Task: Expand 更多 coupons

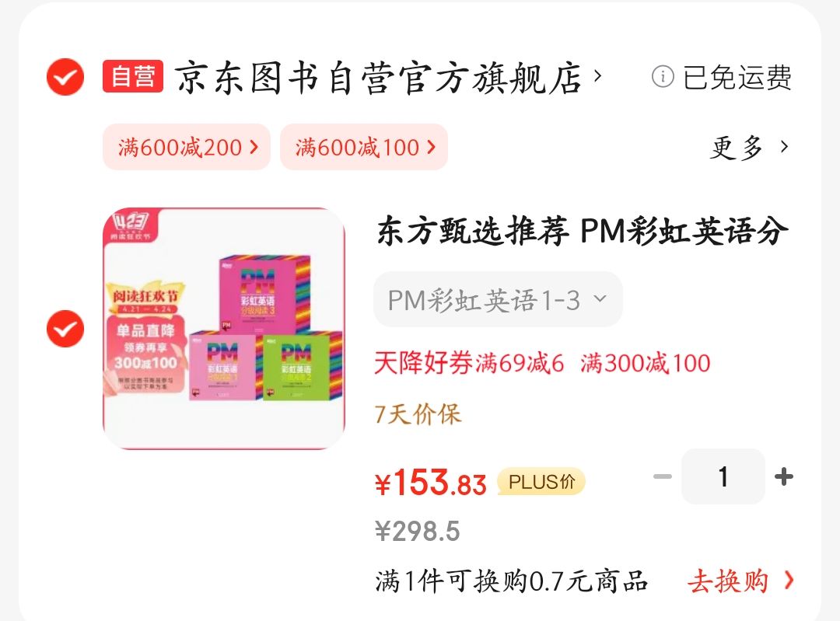Action: point(750,147)
